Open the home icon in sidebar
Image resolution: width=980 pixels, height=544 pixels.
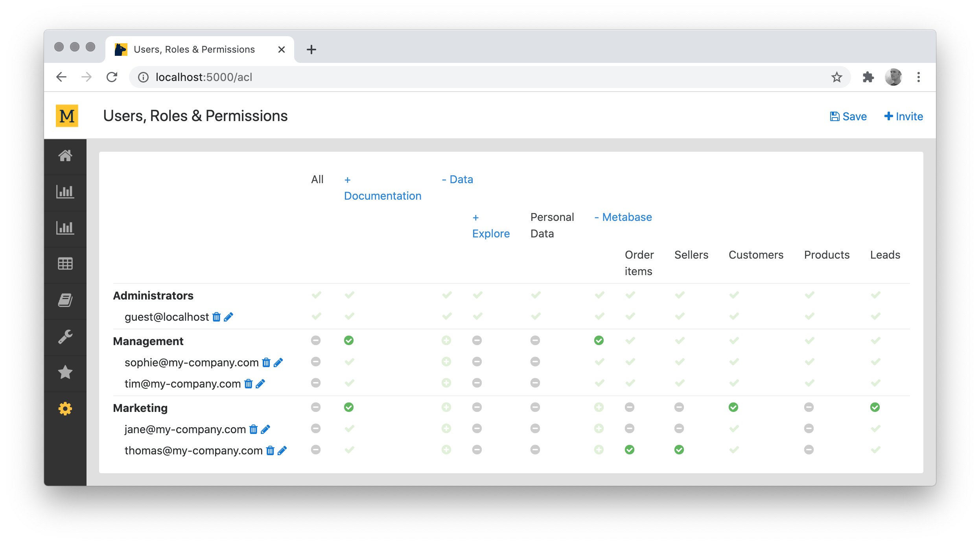65,156
